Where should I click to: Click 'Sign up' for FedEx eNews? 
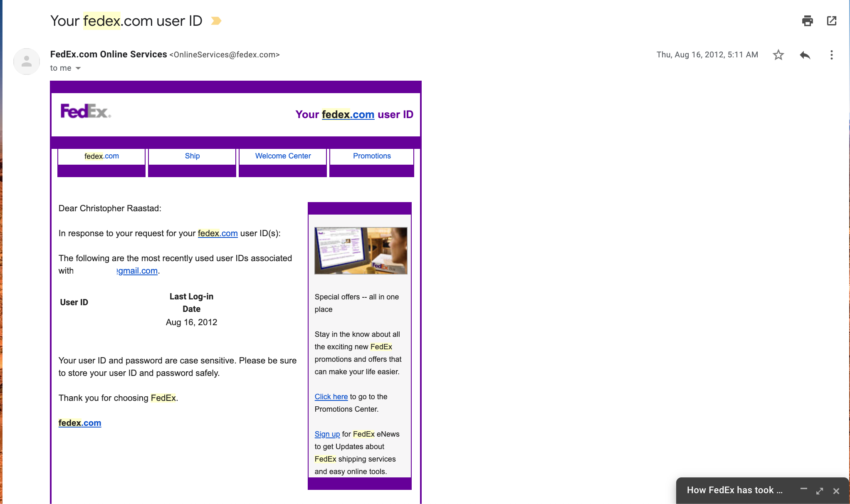click(x=327, y=434)
